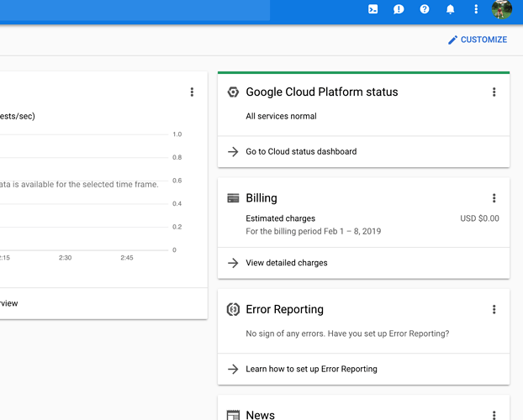Open the top bar three-dot settings menu
The width and height of the screenshot is (523, 420).
476,9
